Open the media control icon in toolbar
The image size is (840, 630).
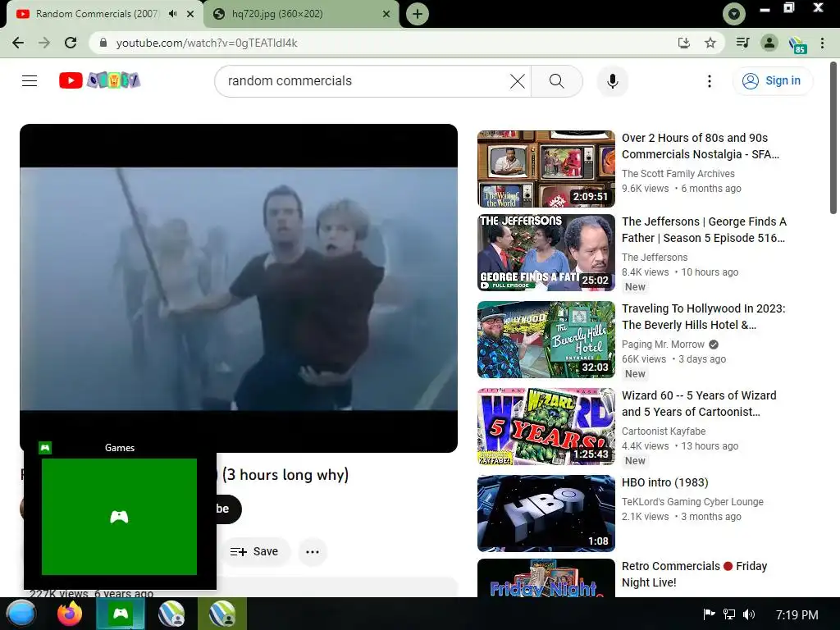[x=742, y=43]
